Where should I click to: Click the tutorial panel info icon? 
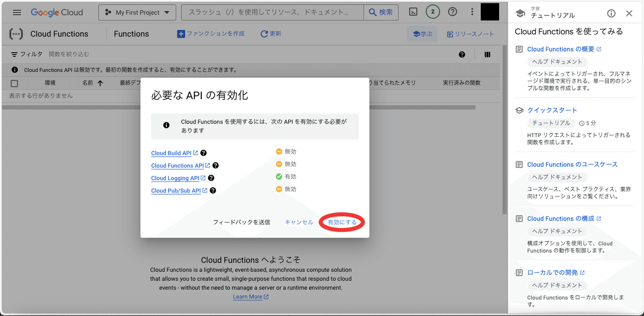click(611, 13)
